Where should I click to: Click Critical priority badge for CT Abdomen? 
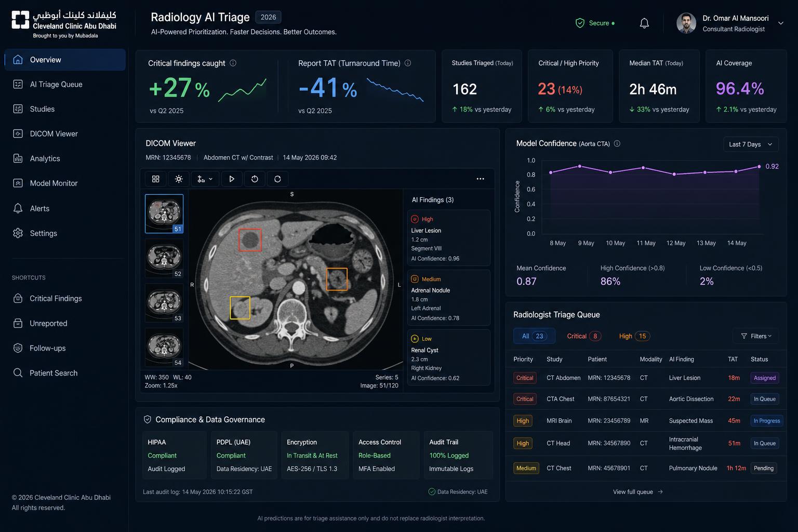pyautogui.click(x=525, y=378)
